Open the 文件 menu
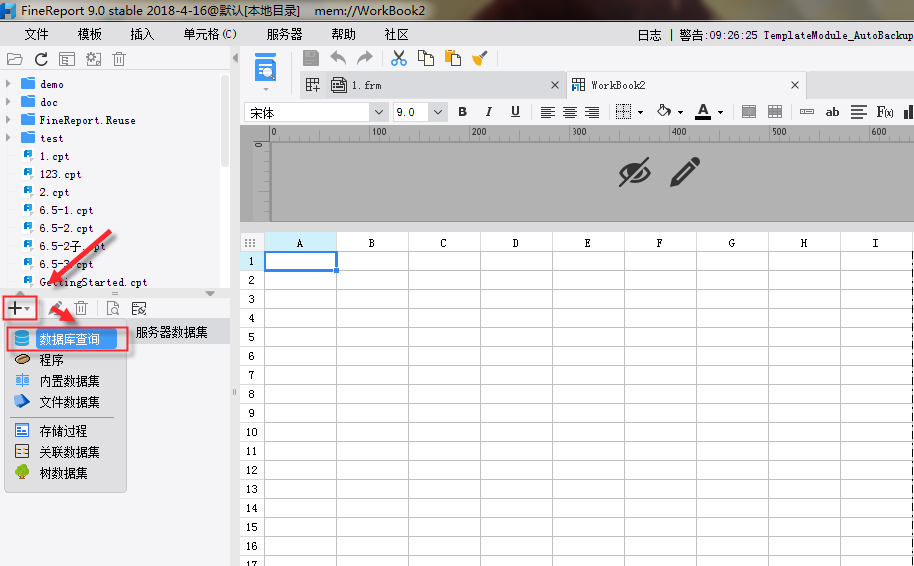The image size is (914, 566). point(36,35)
